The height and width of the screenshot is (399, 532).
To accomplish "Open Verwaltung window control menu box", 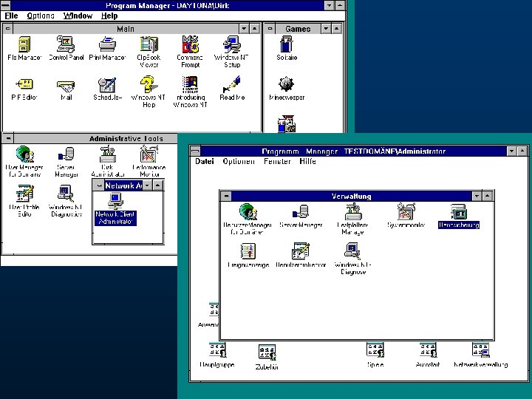I will coord(226,196).
